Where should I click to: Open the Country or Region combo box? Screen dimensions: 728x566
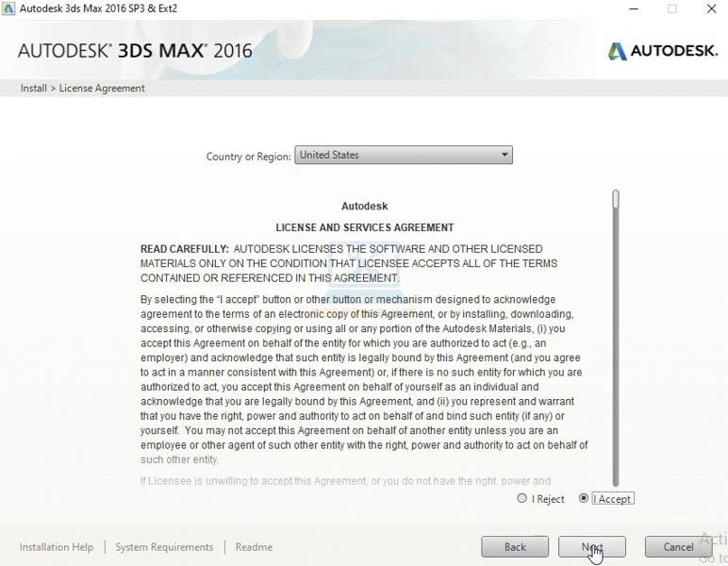coord(396,155)
